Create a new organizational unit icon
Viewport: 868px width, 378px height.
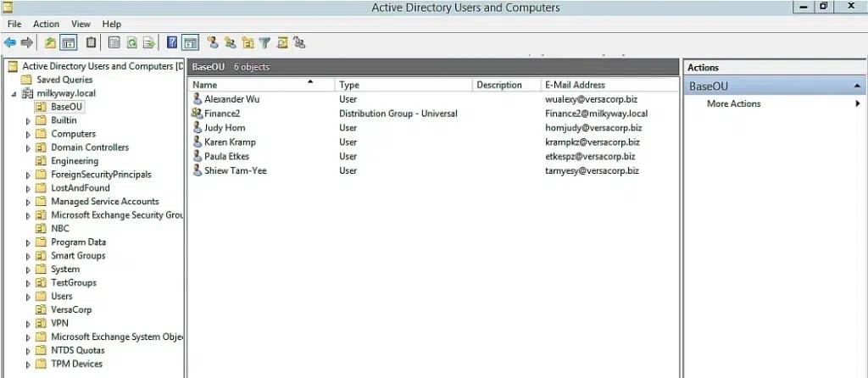point(248,42)
